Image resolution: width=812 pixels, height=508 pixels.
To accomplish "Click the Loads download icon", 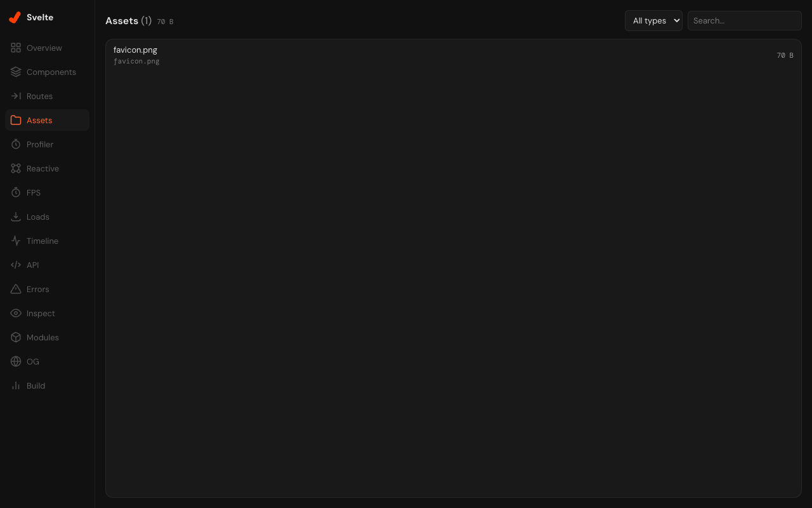I will tap(16, 217).
